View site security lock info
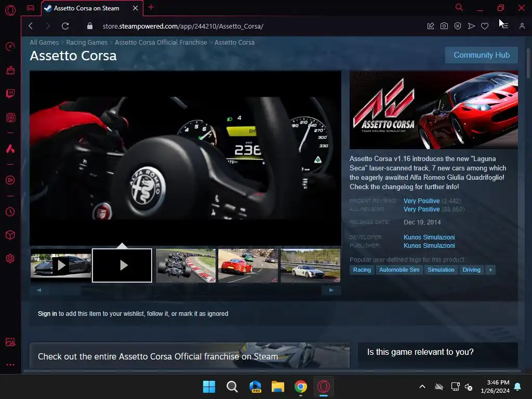The width and height of the screenshot is (532, 399). pyautogui.click(x=90, y=26)
